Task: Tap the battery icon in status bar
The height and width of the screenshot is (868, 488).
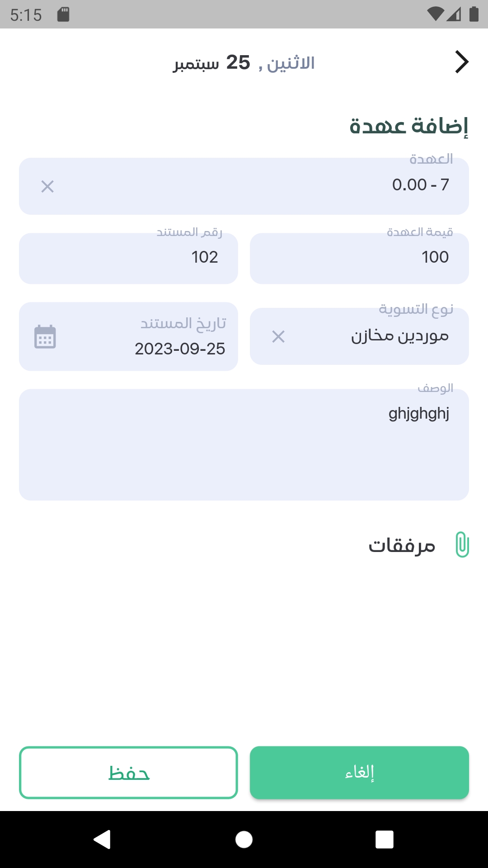Action: click(474, 14)
